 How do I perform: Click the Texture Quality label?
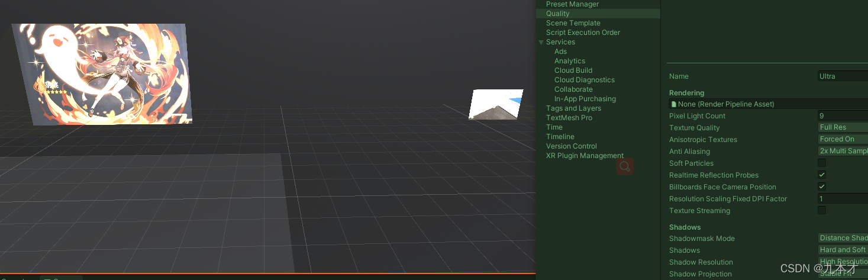point(694,128)
